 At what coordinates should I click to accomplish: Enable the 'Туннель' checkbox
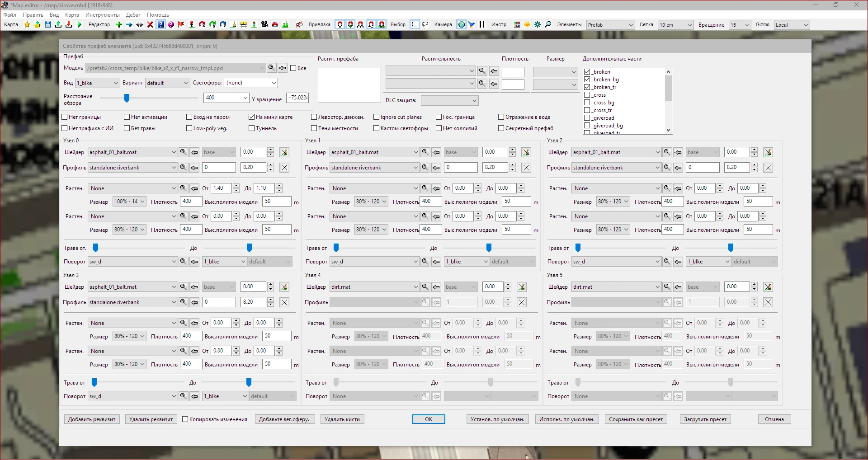click(x=251, y=128)
